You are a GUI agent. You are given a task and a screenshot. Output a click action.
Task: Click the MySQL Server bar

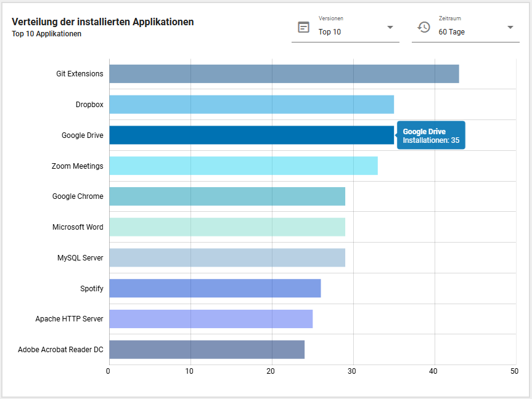227,258
